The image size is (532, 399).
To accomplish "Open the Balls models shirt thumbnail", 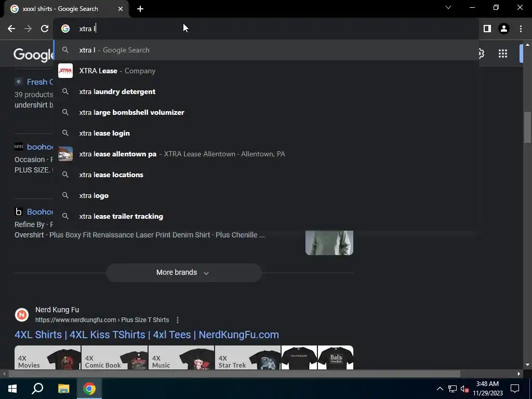I will (x=336, y=357).
